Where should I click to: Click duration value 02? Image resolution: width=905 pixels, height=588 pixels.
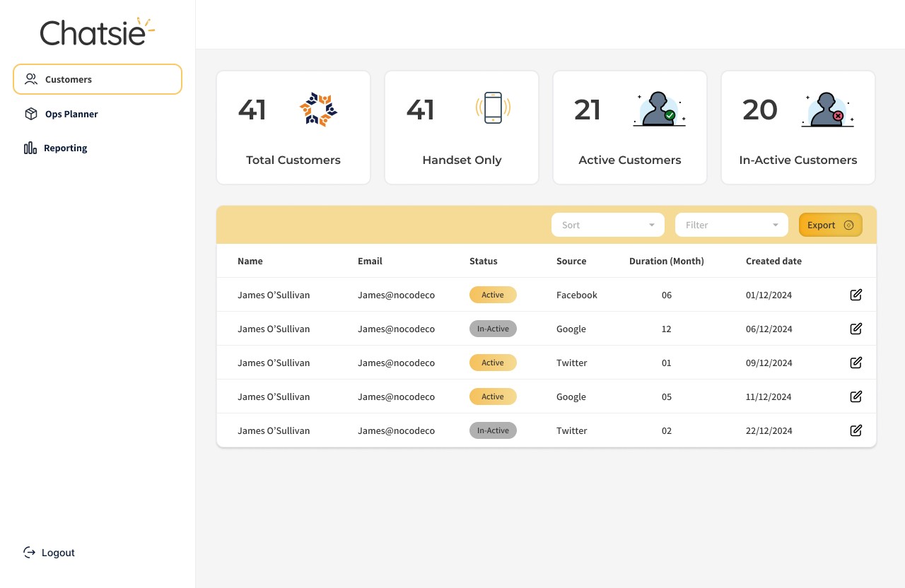coord(667,430)
